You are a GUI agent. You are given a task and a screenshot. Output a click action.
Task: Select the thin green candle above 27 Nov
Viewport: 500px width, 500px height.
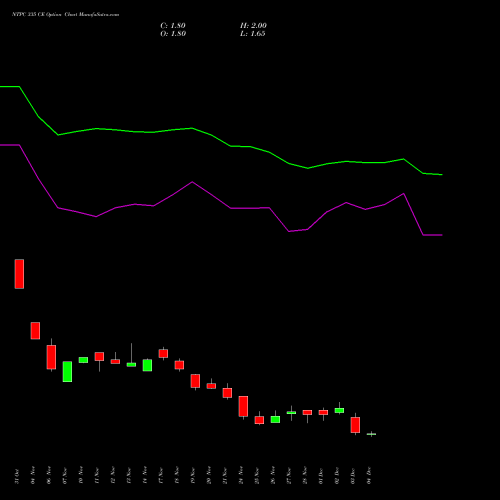tap(291, 413)
